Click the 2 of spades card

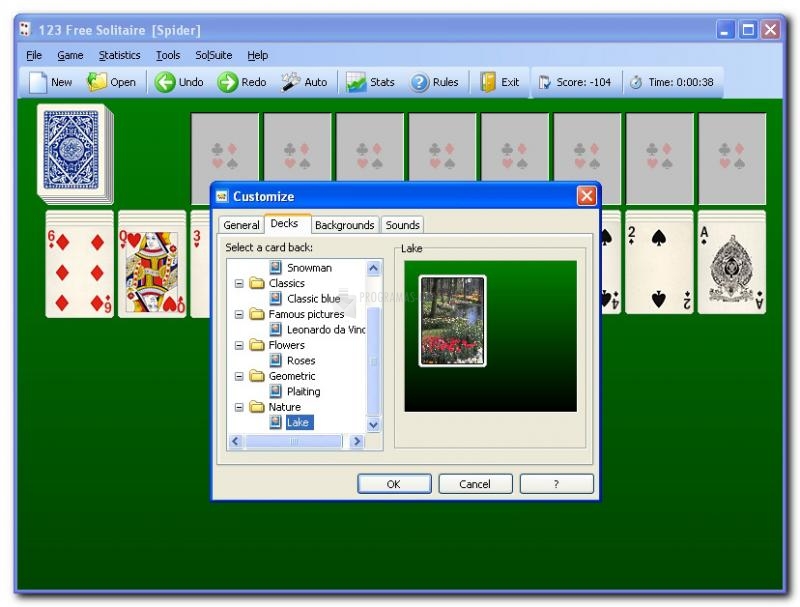pyautogui.click(x=659, y=268)
